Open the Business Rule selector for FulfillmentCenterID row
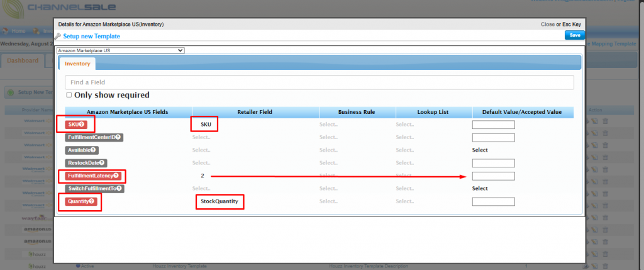Viewport: 644px width, 270px height. (328, 137)
